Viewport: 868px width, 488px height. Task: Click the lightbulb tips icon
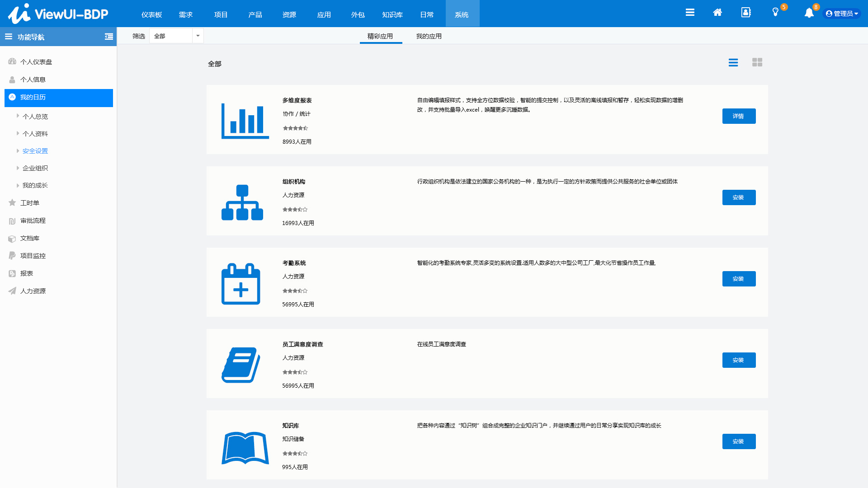point(775,13)
